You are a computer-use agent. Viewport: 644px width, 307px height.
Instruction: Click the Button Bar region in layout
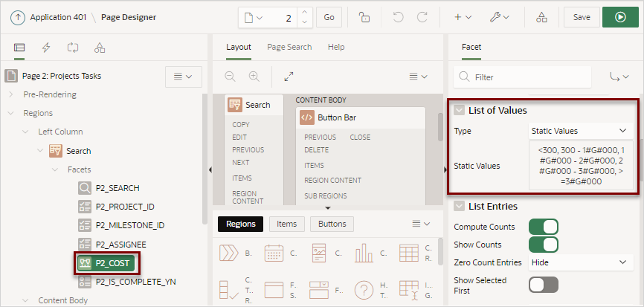361,117
